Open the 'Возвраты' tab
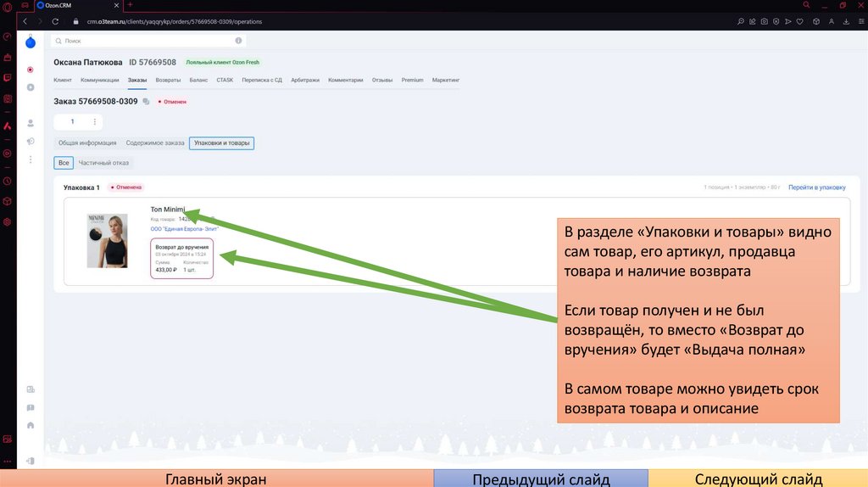This screenshot has width=868, height=487. (x=169, y=80)
